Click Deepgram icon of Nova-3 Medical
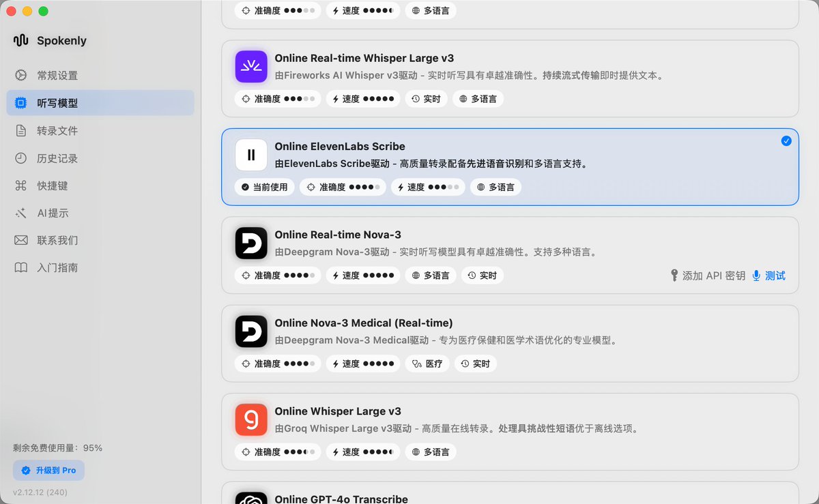Image resolution: width=819 pixels, height=504 pixels. [x=251, y=331]
